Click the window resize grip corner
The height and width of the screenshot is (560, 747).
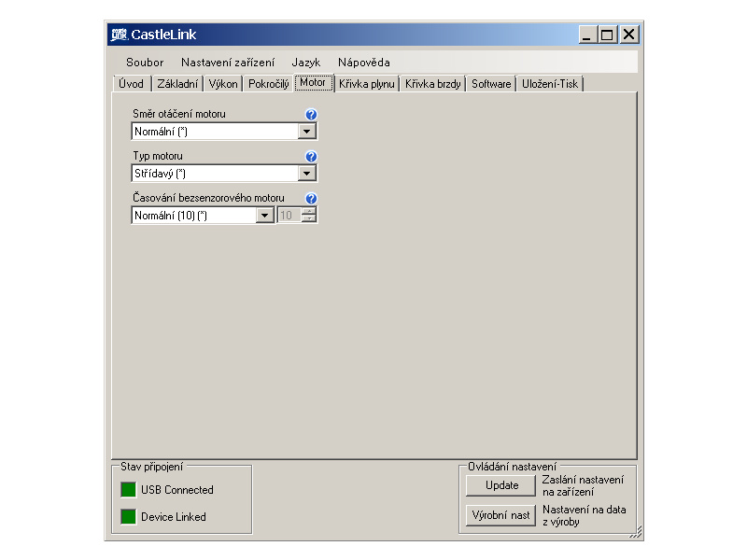[637, 533]
